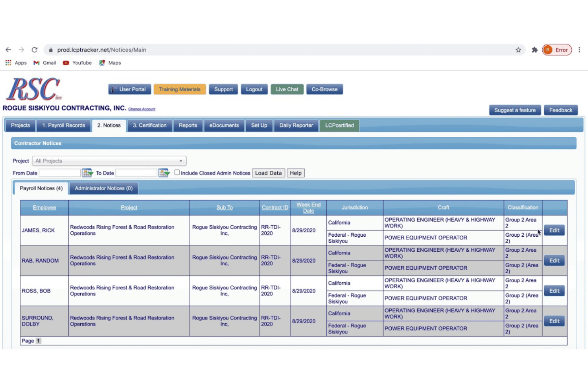Sort table by Week End Date
Viewport: 588px width, 392px height.
(308, 208)
